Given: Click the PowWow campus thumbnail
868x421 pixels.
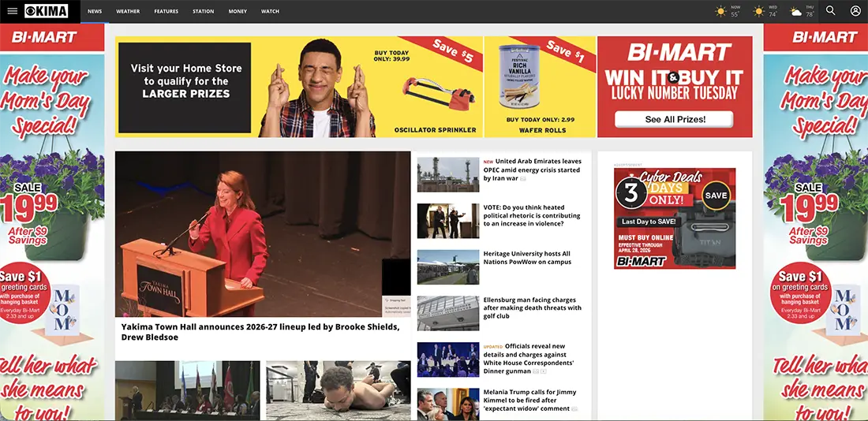Looking at the screenshot, I should click(448, 267).
